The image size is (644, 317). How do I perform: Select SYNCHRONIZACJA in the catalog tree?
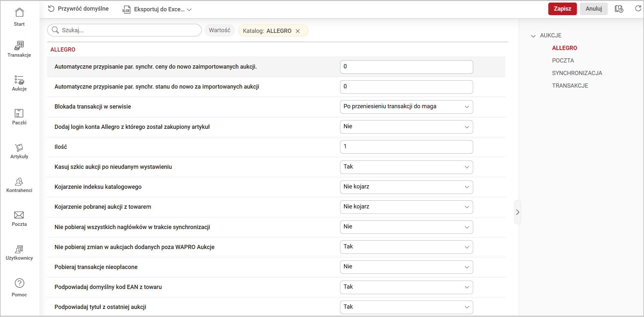point(577,73)
